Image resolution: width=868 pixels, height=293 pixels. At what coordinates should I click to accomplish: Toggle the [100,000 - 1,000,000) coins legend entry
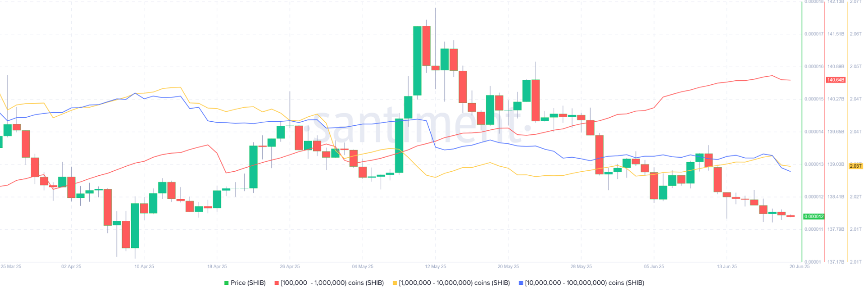[x=329, y=283]
